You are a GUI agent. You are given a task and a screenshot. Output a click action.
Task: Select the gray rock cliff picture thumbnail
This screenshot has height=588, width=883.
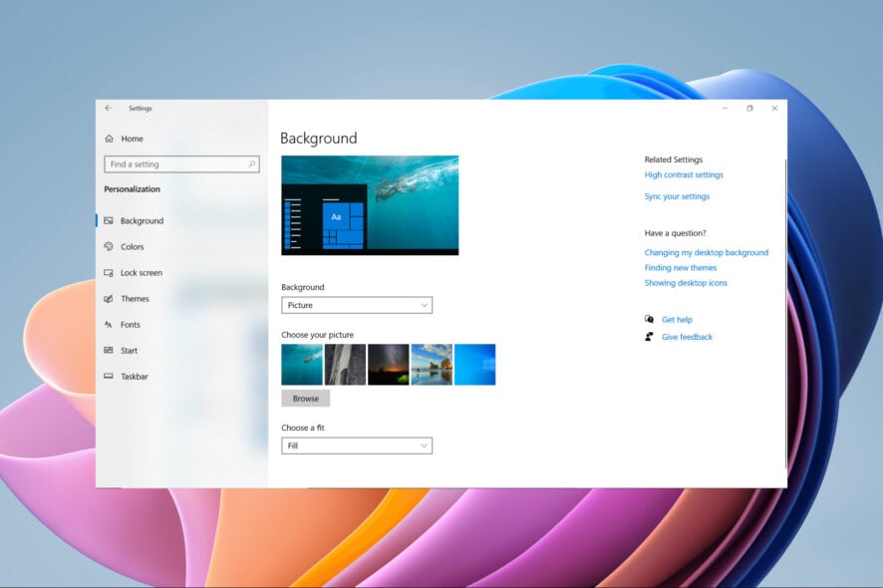345,365
